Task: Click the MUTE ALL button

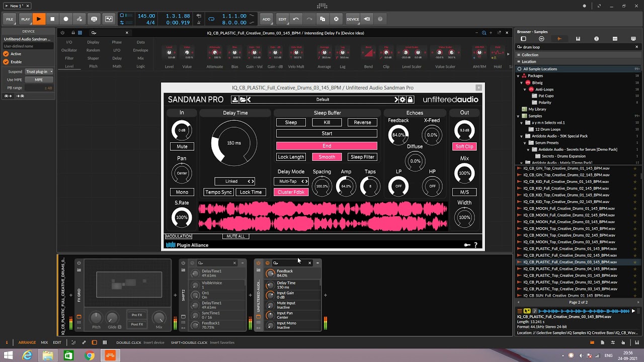Action: click(x=235, y=236)
